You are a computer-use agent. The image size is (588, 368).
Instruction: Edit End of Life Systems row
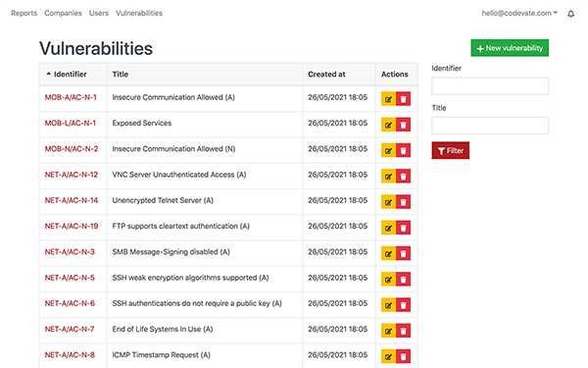tap(388, 331)
